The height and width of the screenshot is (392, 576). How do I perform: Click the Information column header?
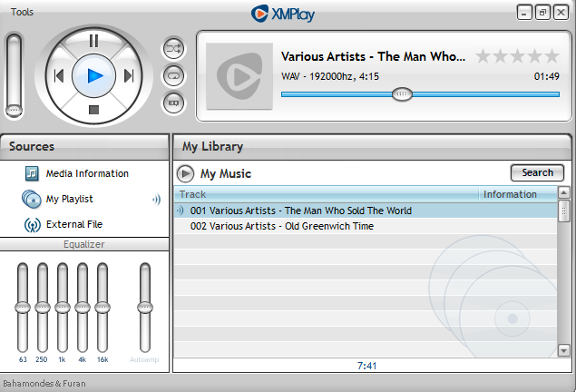pyautogui.click(x=518, y=194)
